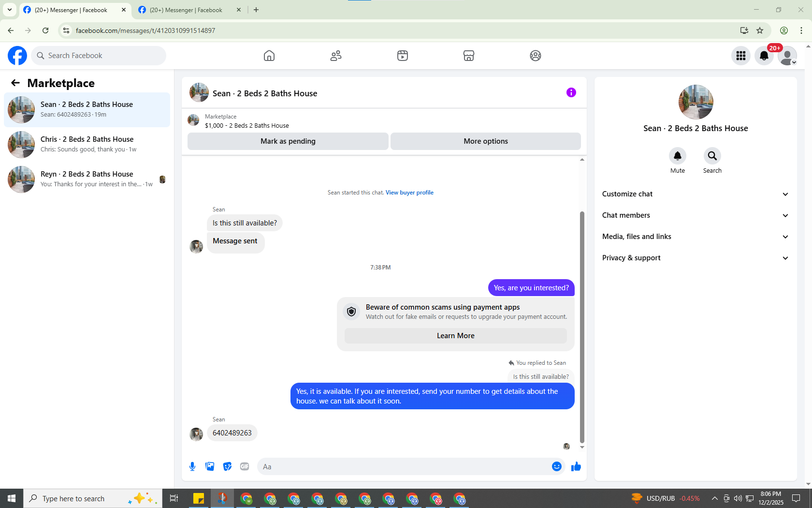
Task: Click the chat scrollbar
Action: coord(582,327)
